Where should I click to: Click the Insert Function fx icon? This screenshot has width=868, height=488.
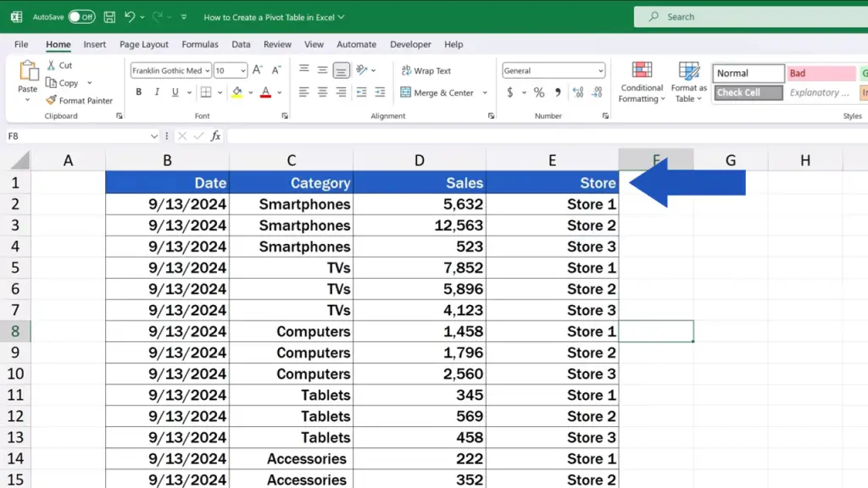(215, 136)
